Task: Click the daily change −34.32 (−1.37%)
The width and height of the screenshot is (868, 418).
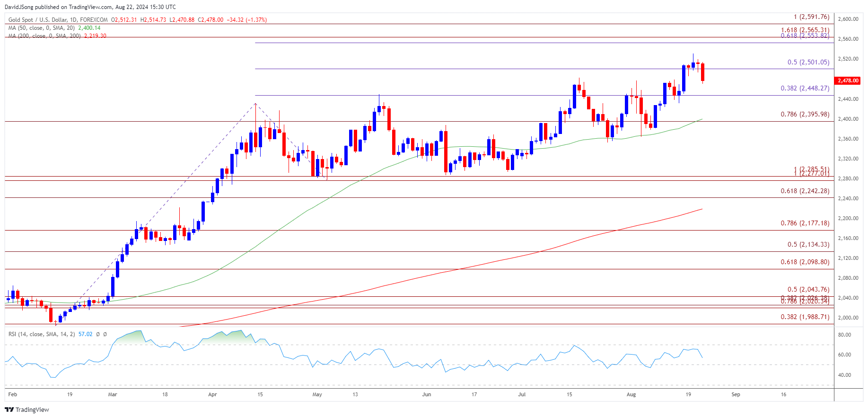Action: [247, 20]
